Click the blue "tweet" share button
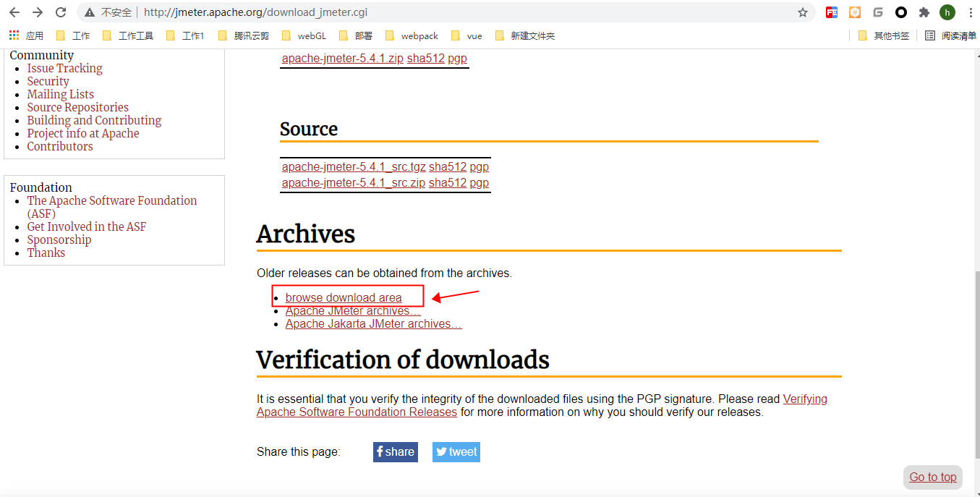This screenshot has height=497, width=980. 456,451
